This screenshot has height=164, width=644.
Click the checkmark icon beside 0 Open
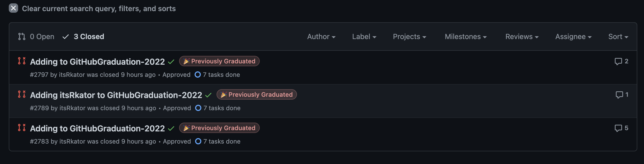point(65,36)
